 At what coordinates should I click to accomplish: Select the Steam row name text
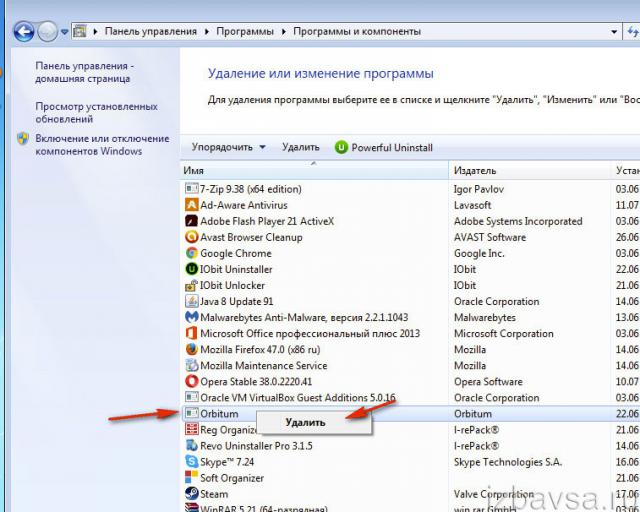pyautogui.click(x=214, y=494)
